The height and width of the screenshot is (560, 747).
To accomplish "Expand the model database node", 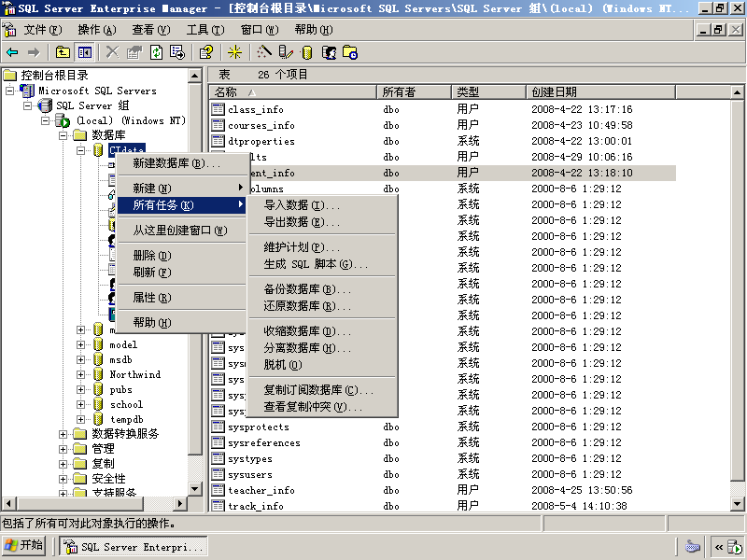I will pos(80,344).
